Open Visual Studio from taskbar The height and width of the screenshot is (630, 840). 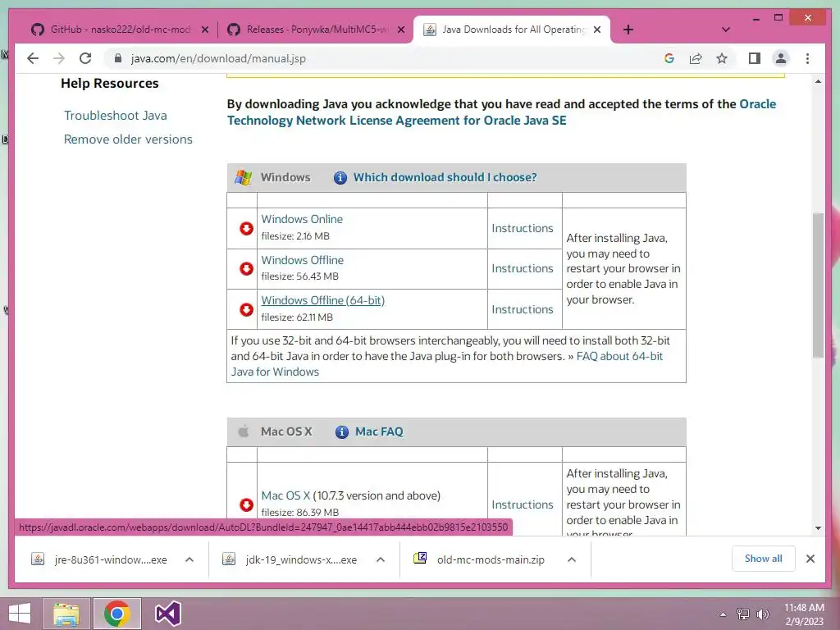pos(167,614)
